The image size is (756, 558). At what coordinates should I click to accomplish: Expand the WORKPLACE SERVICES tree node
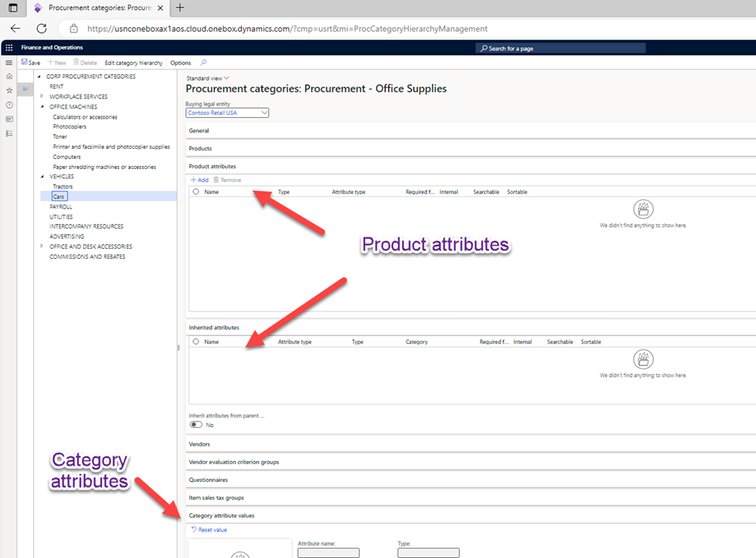pos(41,96)
